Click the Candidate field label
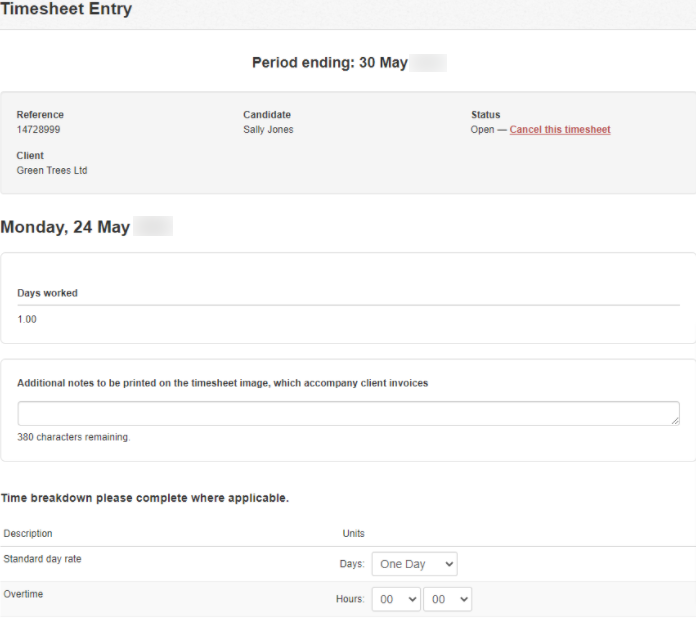The image size is (696, 623). pos(267,114)
